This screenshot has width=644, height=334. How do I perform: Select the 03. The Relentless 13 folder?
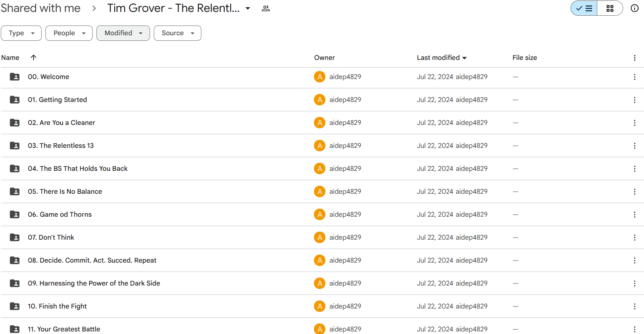61,146
